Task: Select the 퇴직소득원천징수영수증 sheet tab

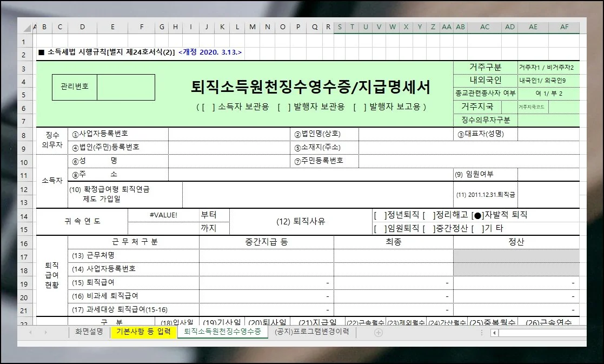Action: (223, 332)
